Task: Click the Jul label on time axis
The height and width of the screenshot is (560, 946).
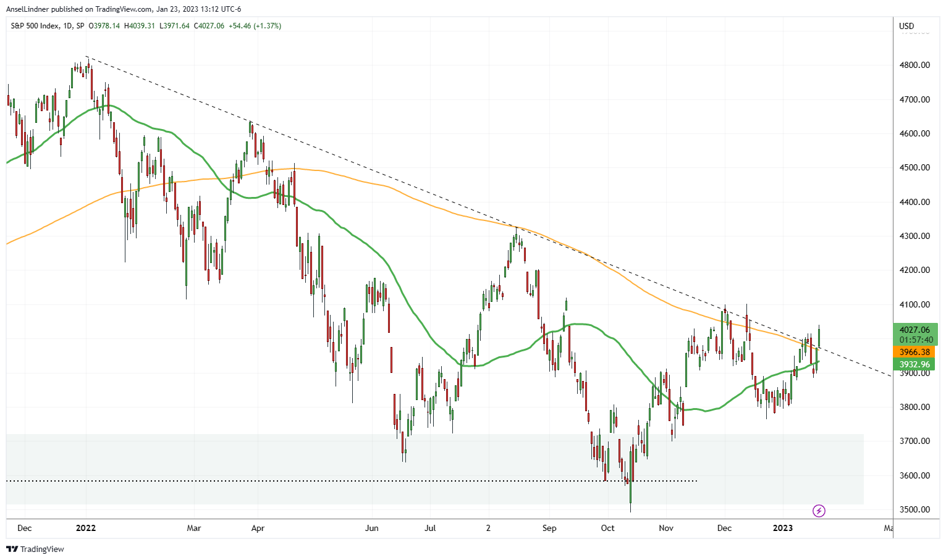Action: coord(430,528)
